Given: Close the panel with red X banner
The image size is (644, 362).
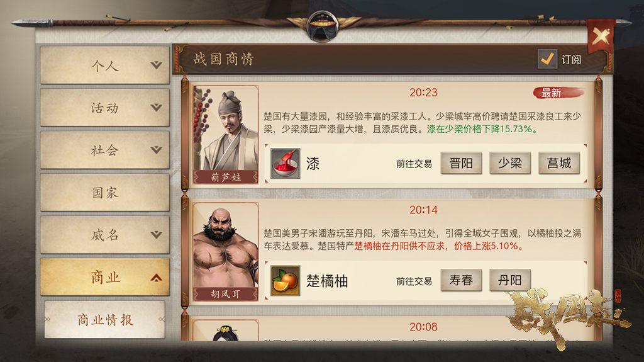Looking at the screenshot, I should pyautogui.click(x=601, y=37).
